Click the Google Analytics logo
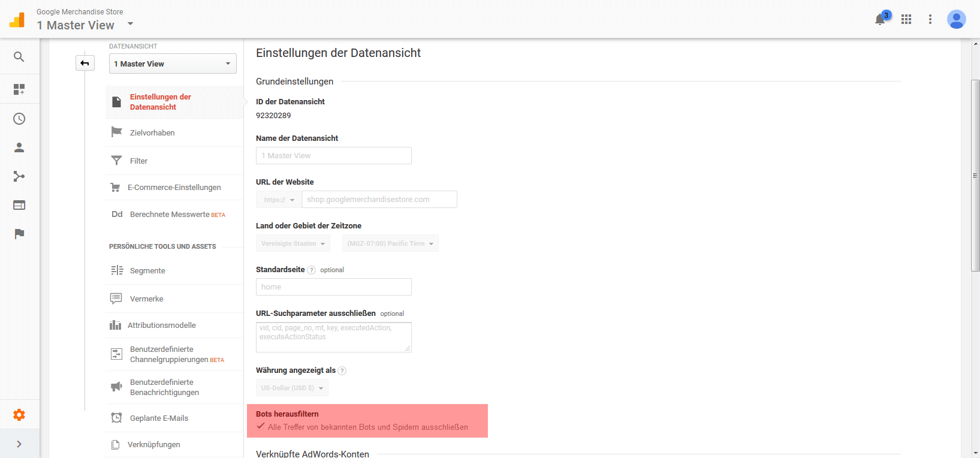 click(17, 20)
